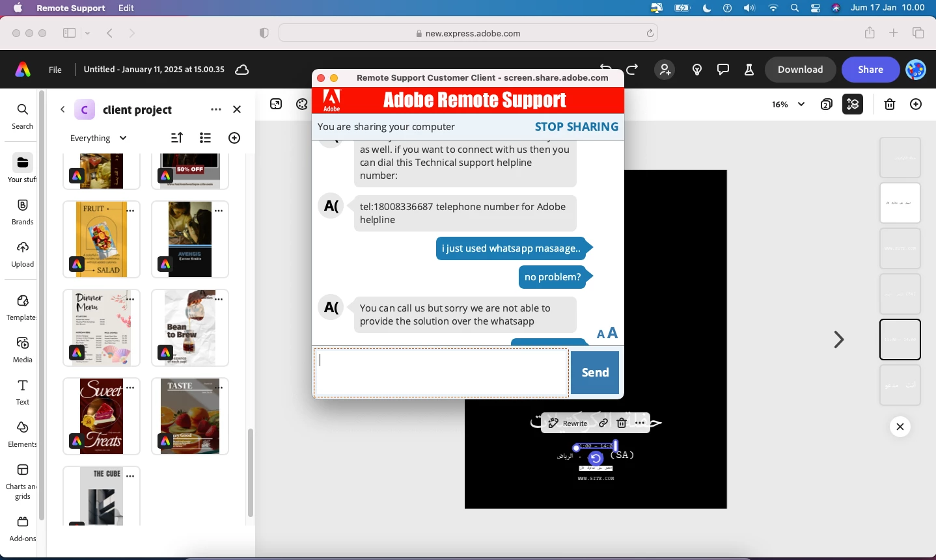
Task: Click Download button
Action: tap(800, 70)
